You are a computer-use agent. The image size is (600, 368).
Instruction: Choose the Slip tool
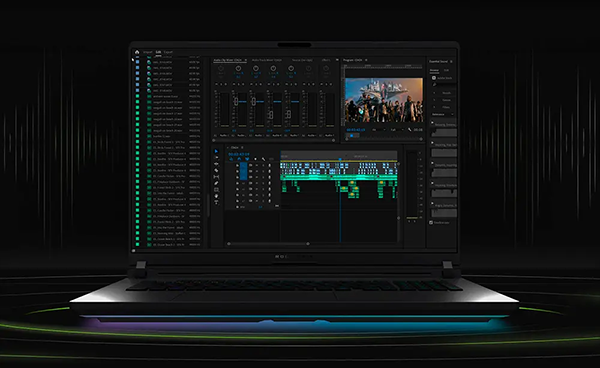(x=216, y=177)
